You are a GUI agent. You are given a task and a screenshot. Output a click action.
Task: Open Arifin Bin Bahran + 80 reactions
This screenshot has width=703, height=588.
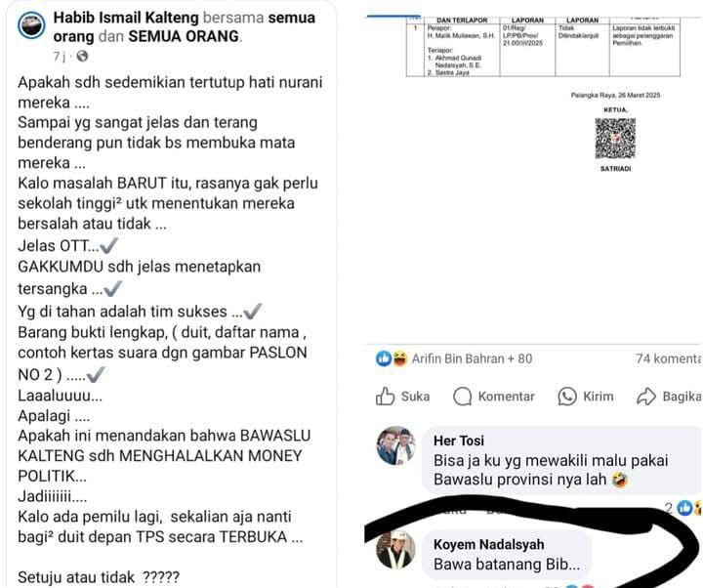pos(472,358)
